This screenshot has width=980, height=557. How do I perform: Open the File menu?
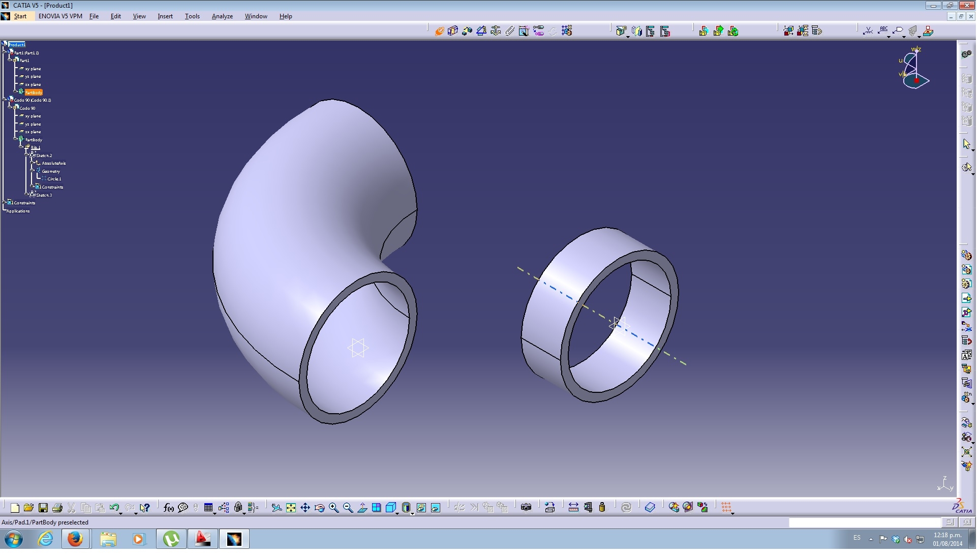click(x=94, y=17)
